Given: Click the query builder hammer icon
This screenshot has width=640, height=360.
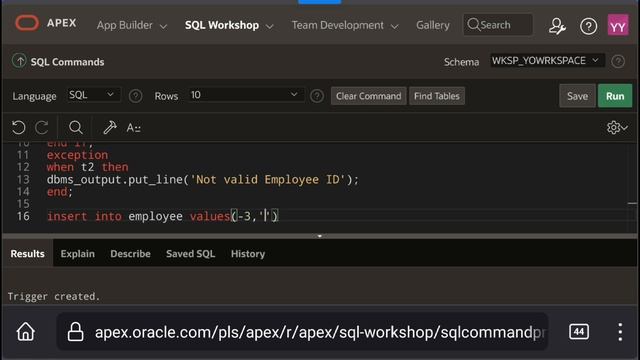Looking at the screenshot, I should tap(109, 127).
